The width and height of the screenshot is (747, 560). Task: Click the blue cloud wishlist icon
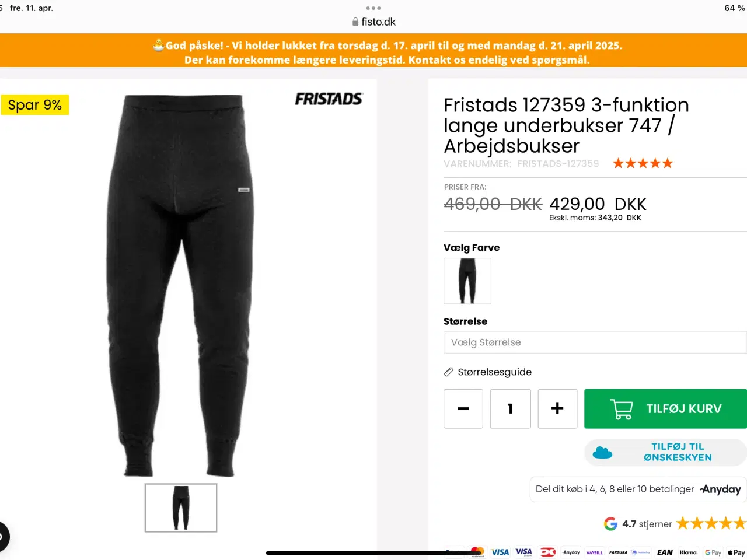(x=602, y=452)
